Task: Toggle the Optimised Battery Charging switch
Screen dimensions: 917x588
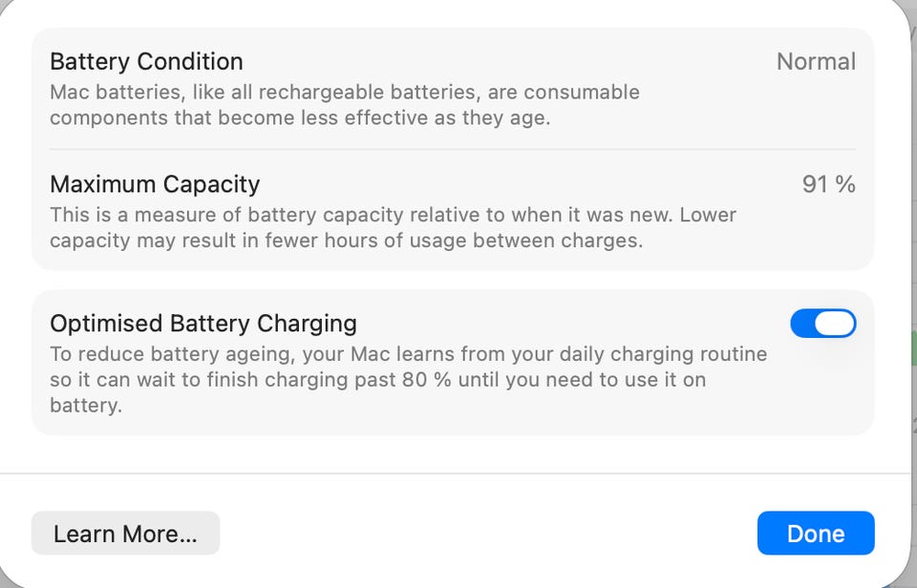Action: click(822, 325)
